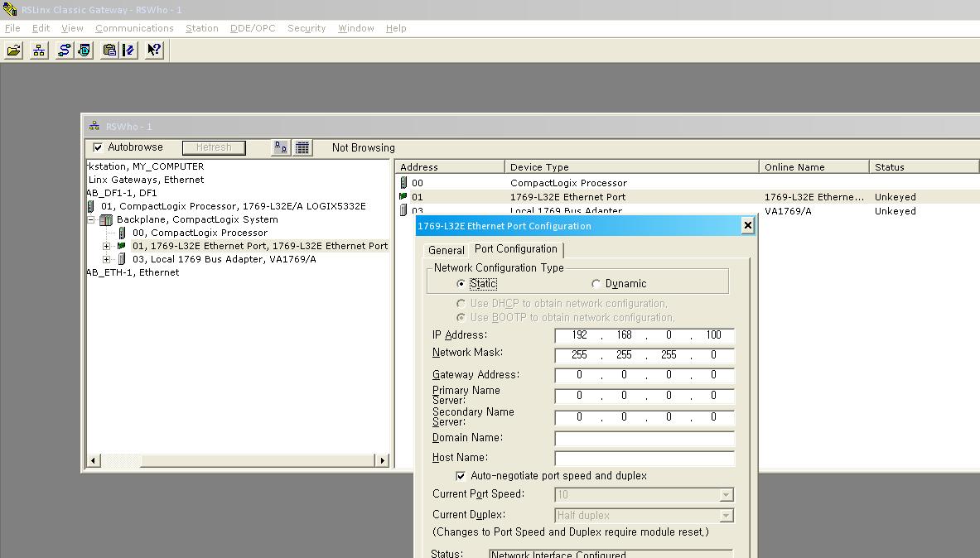Select the AB_DF1-1, DF1 tree item
Screen dimensions: 980x558
tap(122, 193)
